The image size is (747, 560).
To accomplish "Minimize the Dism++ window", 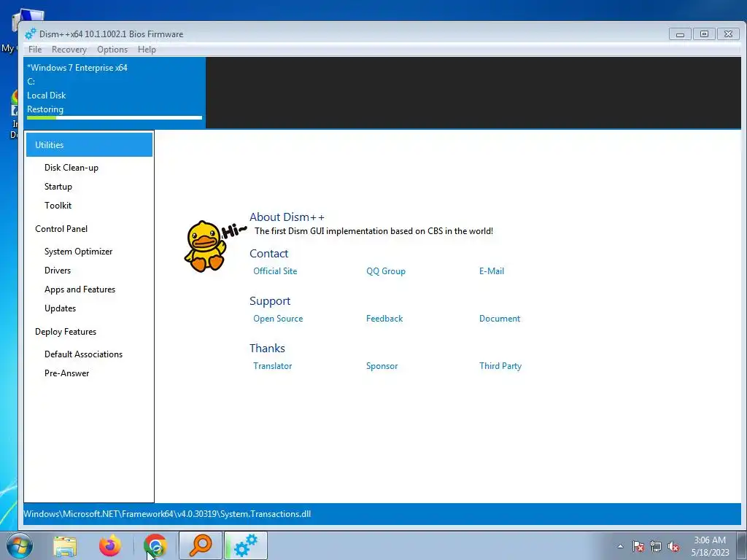I will tap(680, 34).
